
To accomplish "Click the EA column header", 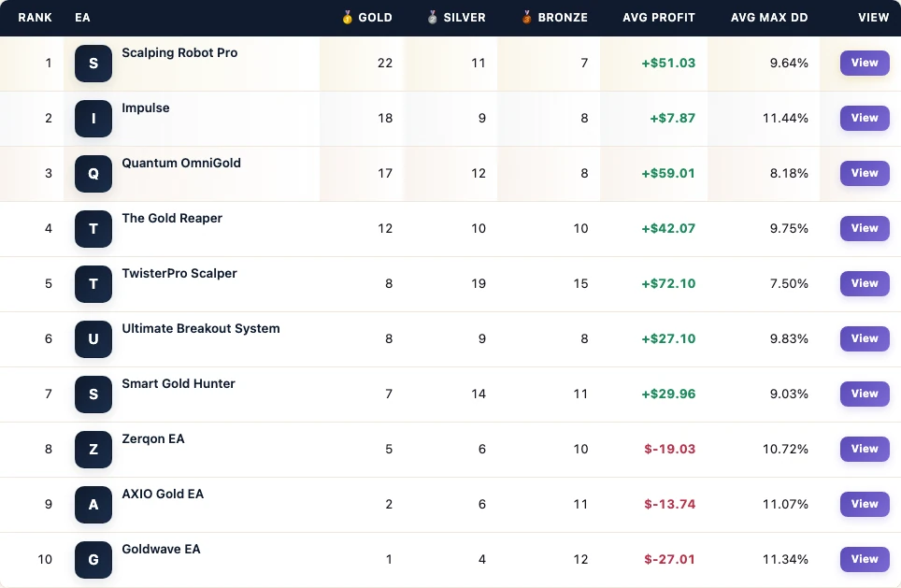I will 82,18.
